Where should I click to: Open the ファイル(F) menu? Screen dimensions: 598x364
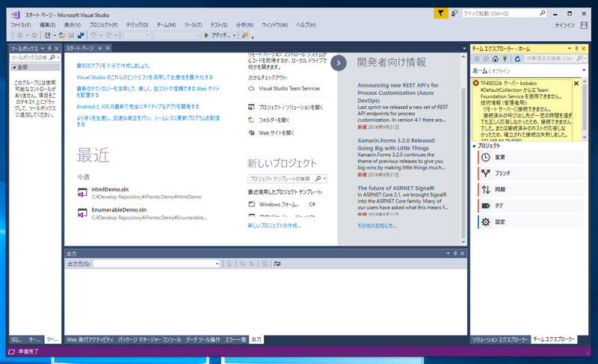21,25
